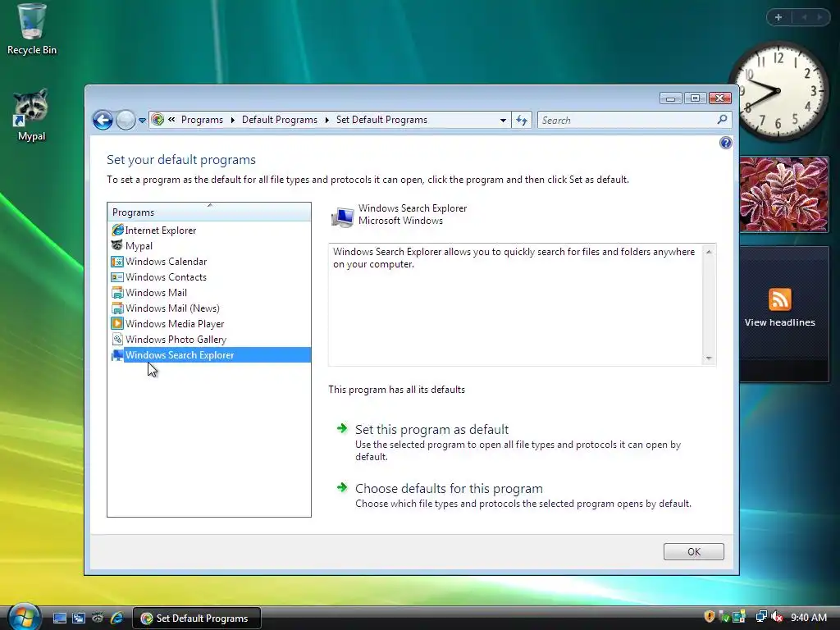Screen dimensions: 840x630
Task: Select Windows Photo Gallery in list
Action: (x=209, y=339)
